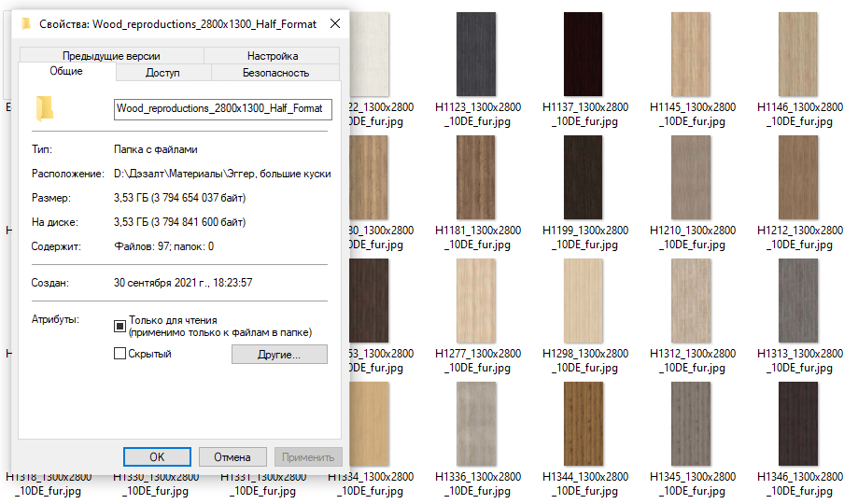Select the H1123 dark gray wood thumbnail
Screen dimensions: 844x504
[477, 53]
